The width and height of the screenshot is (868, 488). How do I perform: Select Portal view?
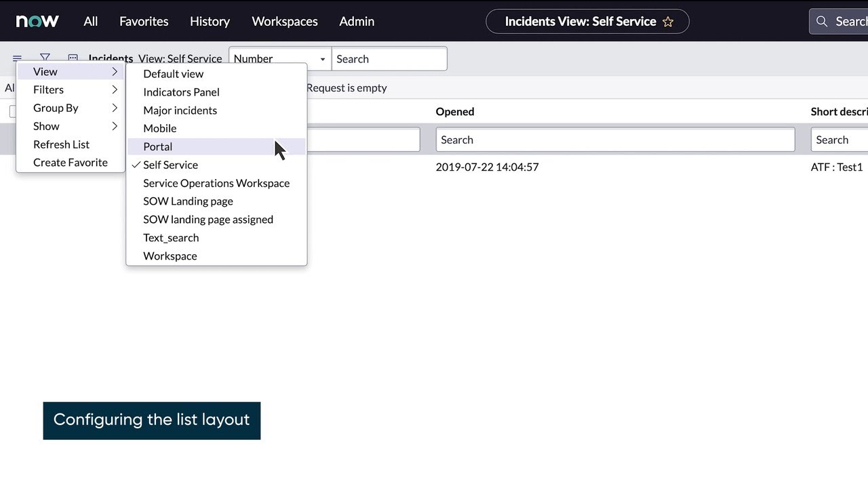pos(216,146)
